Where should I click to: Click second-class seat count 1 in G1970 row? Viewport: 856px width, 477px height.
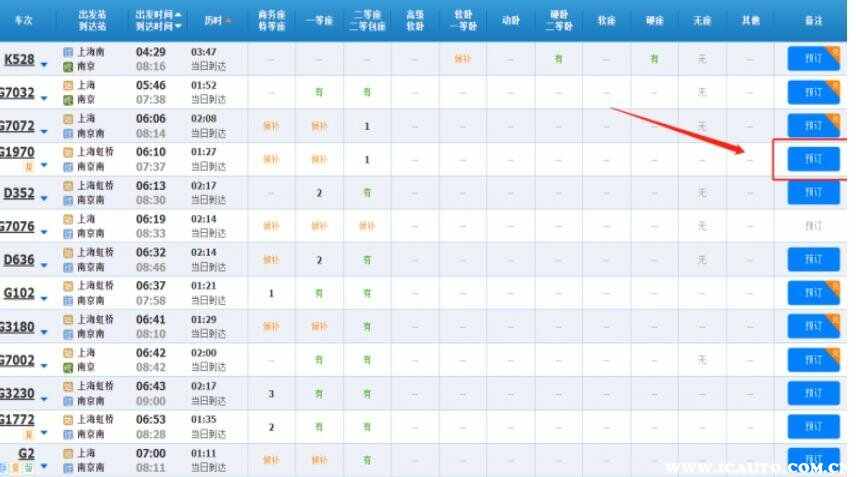(367, 159)
